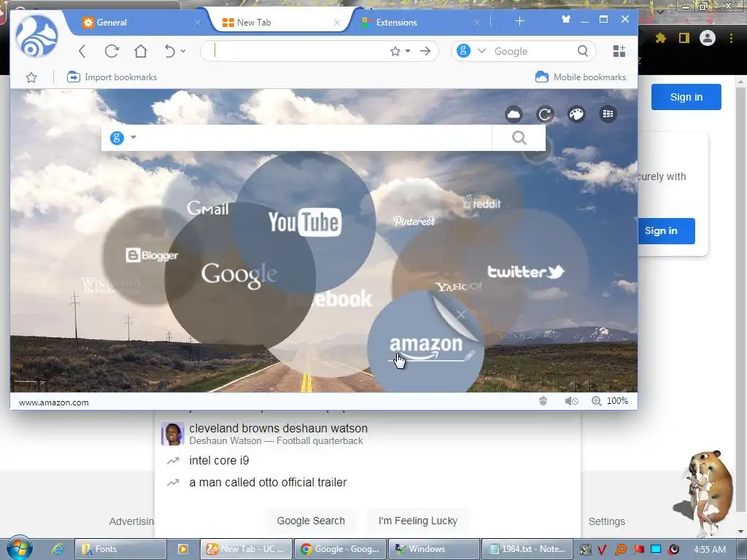The image size is (747, 560).
Task: Switch to grid view speed dial icon
Action: click(608, 114)
